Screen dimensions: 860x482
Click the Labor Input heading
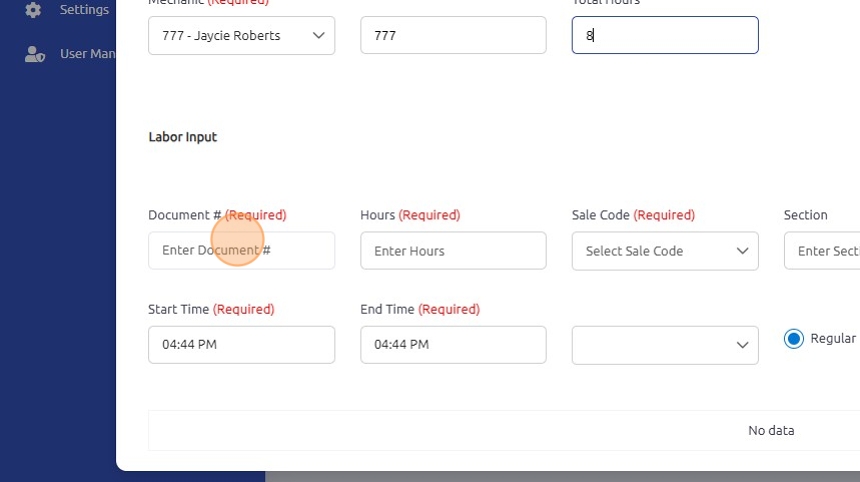pyautogui.click(x=183, y=137)
